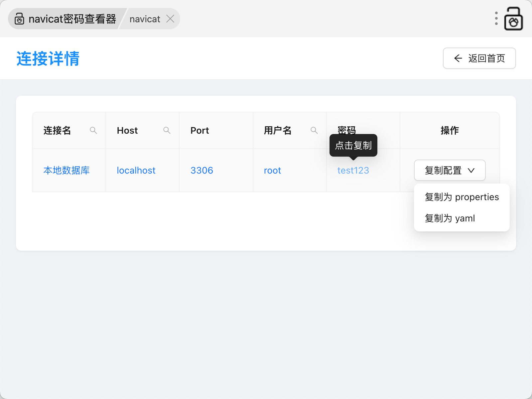The width and height of the screenshot is (532, 399).
Task: Click the 用户名 column header text
Action: pos(278,130)
